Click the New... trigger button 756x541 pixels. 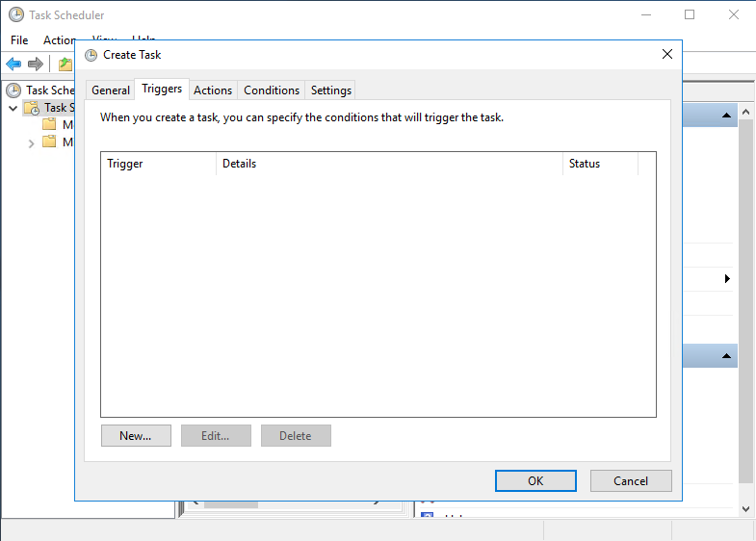[136, 435]
